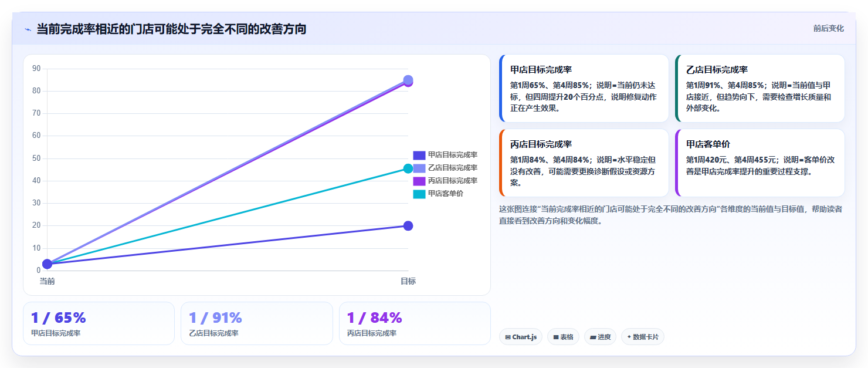Click description starting 第1周420元、第4周455元

(x=761, y=165)
